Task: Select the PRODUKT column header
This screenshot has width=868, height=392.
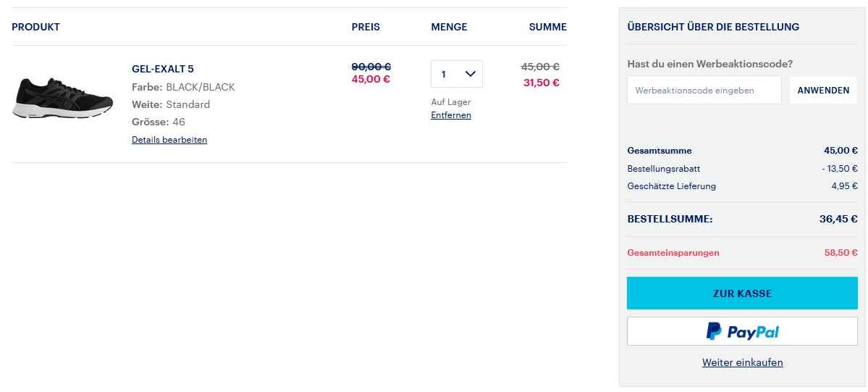Action: [x=35, y=27]
